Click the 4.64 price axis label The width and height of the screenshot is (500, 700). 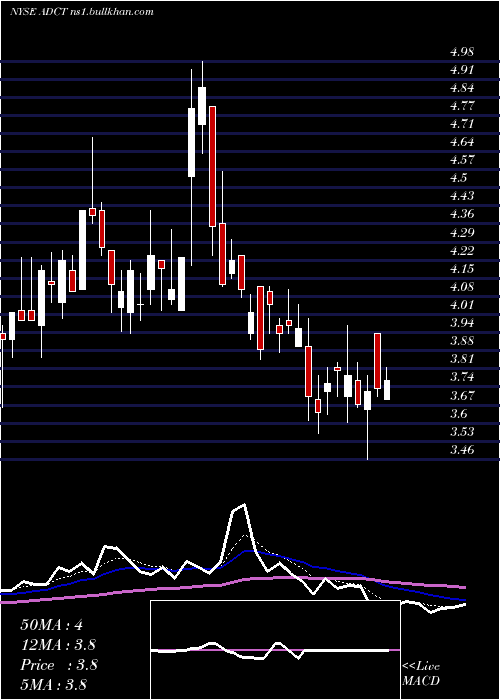pyautogui.click(x=461, y=142)
